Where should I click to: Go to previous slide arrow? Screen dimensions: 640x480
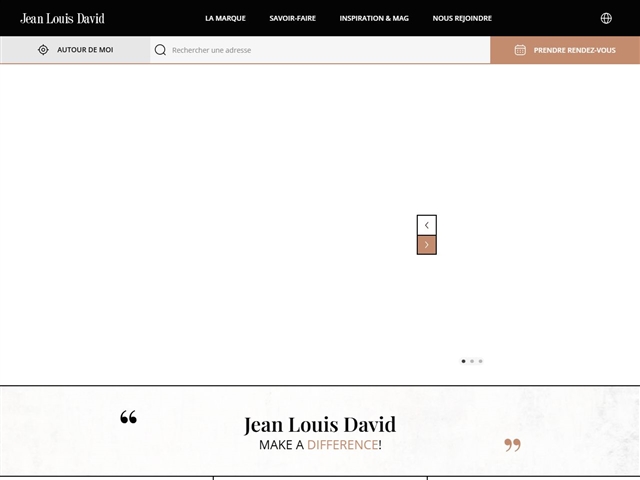[x=427, y=225]
